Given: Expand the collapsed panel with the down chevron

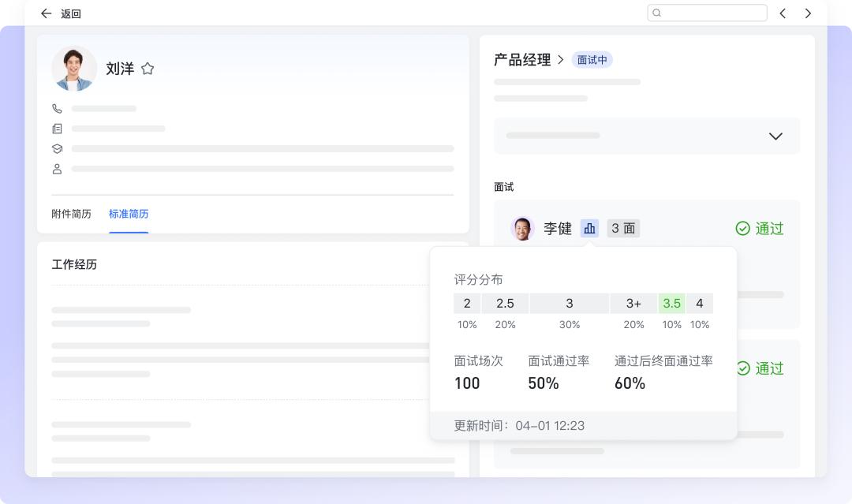Looking at the screenshot, I should (x=775, y=136).
